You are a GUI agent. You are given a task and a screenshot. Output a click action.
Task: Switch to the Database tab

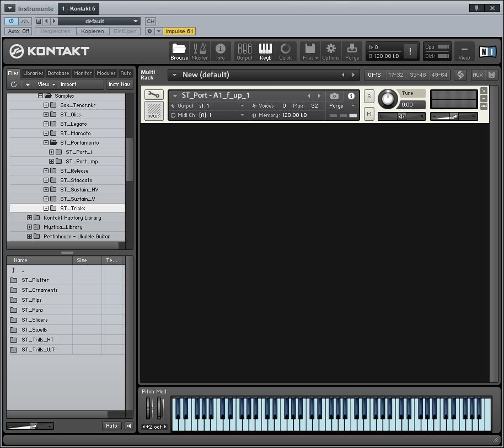[58, 73]
